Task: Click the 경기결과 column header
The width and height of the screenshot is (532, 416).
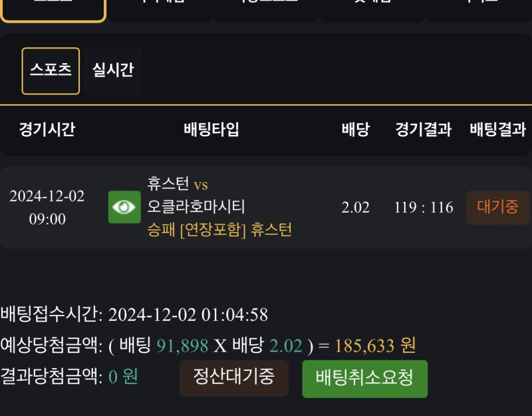Action: coord(423,130)
